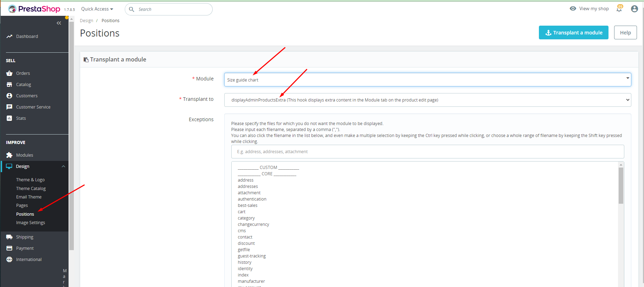
Task: Collapse the Design menu chevron
Action: coord(64,167)
